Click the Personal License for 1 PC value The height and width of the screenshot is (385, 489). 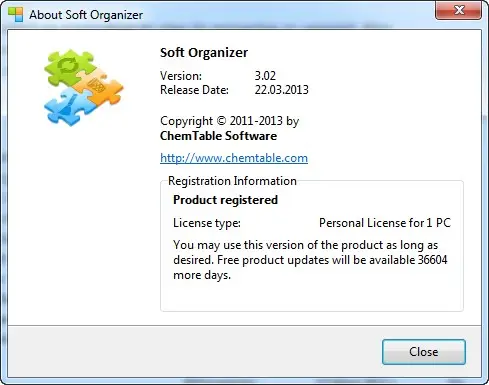tap(385, 223)
